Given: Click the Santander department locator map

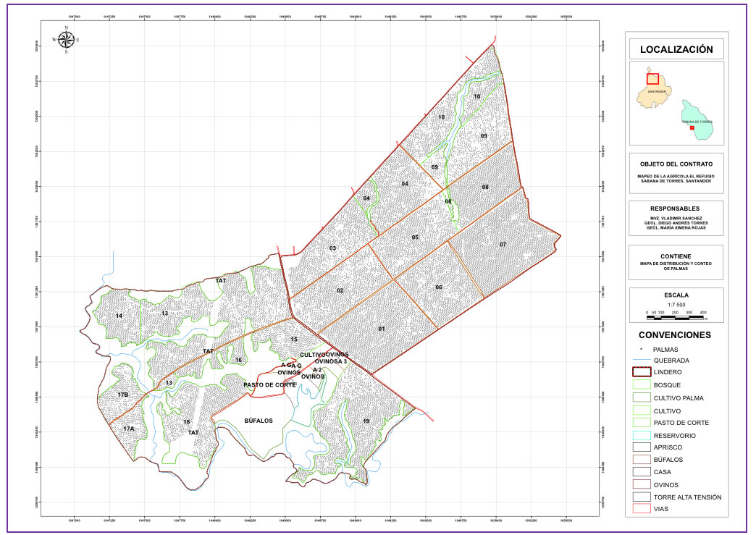Looking at the screenshot, I should [x=653, y=88].
